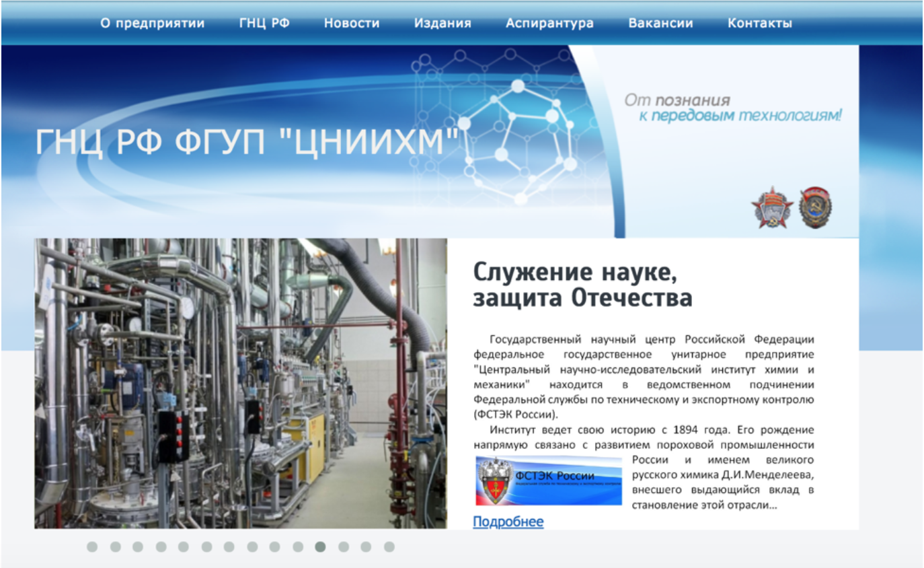Click the slogan 'От познания к передовым технологиям!'
The width and height of the screenshot is (924, 568).
[733, 108]
